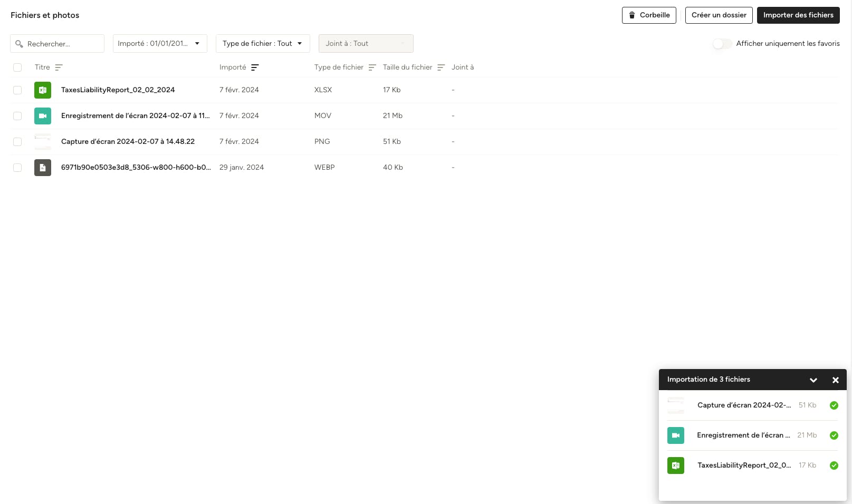This screenshot has width=852, height=504.
Task: Click the Importé column header
Action: (233, 67)
